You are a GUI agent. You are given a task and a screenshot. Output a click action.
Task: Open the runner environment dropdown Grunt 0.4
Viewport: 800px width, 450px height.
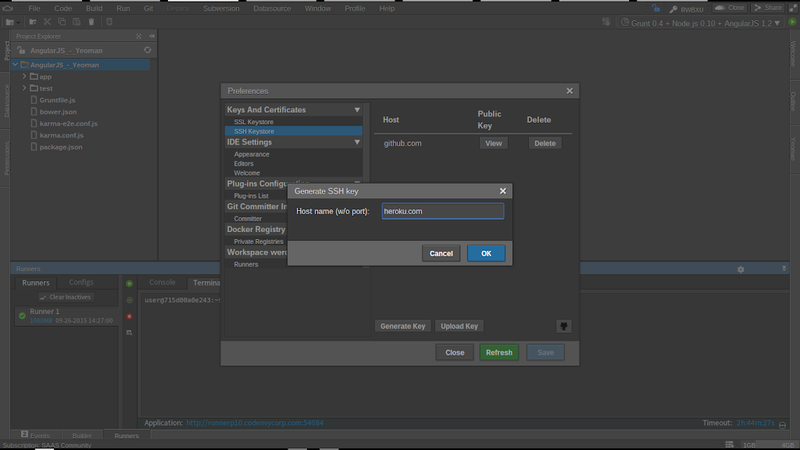click(702, 22)
